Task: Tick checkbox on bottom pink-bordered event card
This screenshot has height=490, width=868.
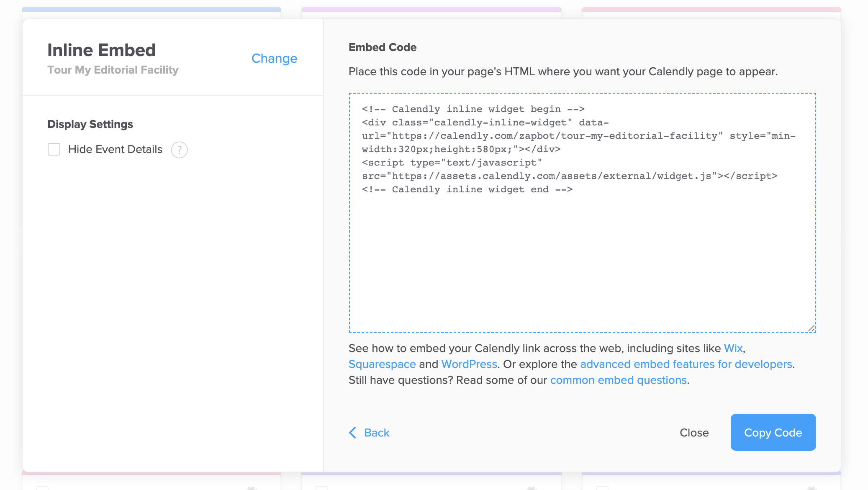Action: (42, 487)
